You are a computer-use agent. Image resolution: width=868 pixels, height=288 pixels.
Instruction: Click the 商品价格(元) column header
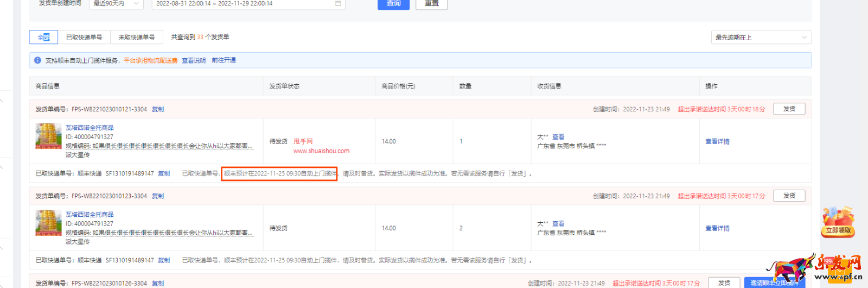click(x=398, y=86)
